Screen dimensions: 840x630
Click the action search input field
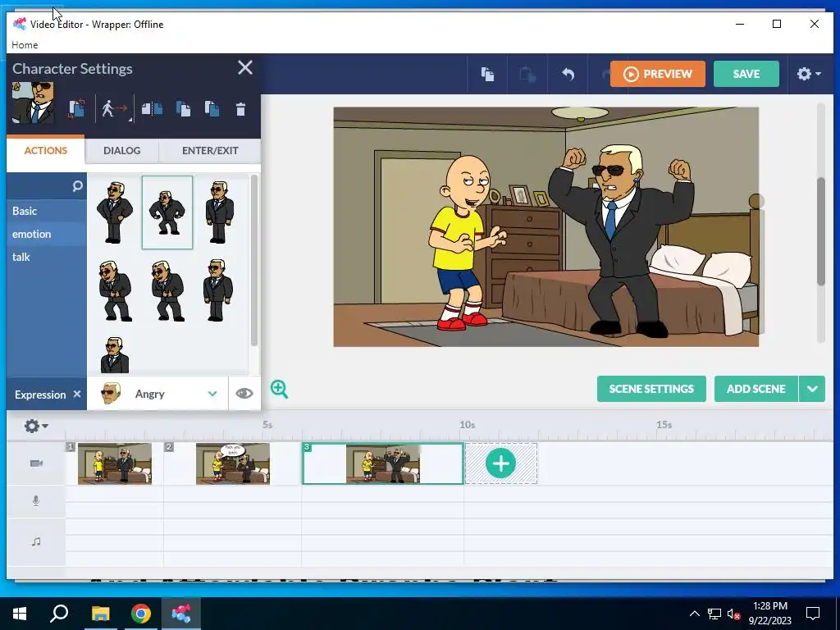click(40, 186)
